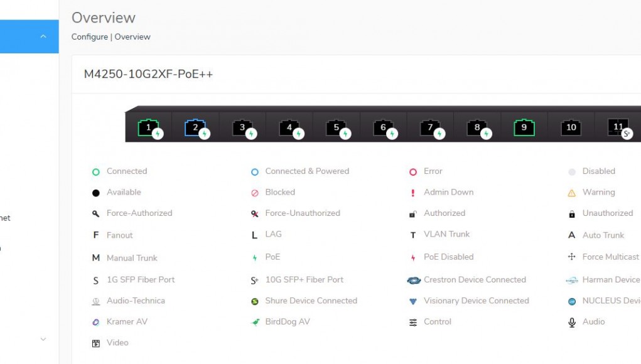Select switch port 9
This screenshot has height=364, width=641.
(524, 127)
